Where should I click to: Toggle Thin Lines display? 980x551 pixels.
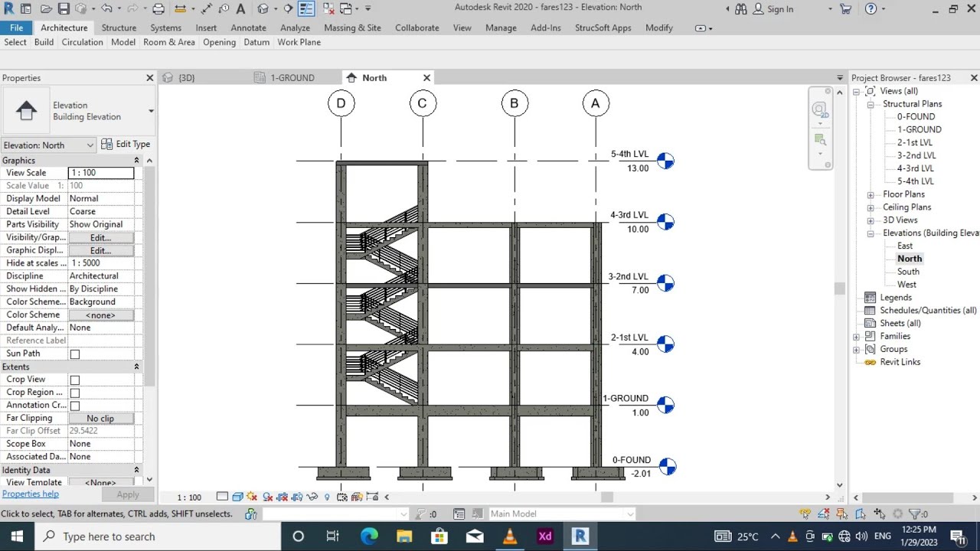coord(306,9)
